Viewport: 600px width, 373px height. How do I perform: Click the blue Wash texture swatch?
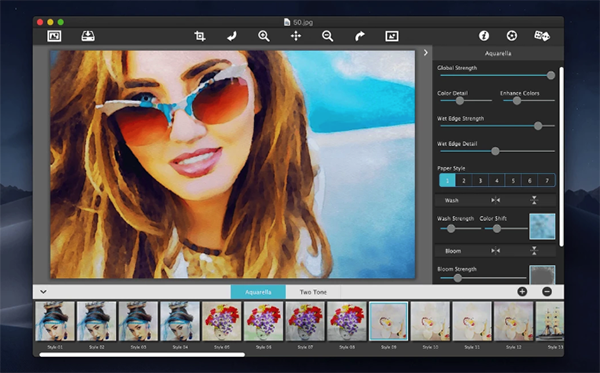tap(542, 226)
